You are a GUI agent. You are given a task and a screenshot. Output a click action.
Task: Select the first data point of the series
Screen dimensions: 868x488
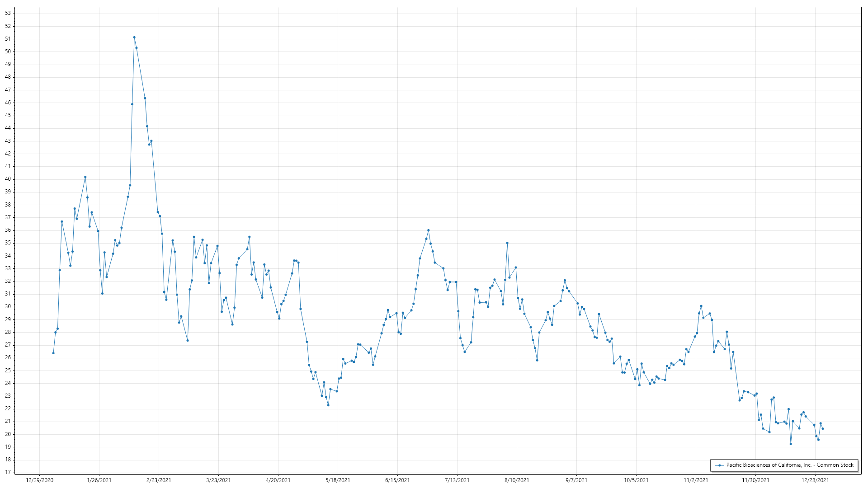tap(53, 353)
